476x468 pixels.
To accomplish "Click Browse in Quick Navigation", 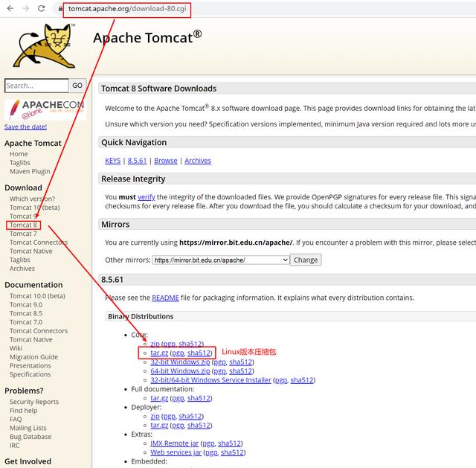I will [x=166, y=161].
